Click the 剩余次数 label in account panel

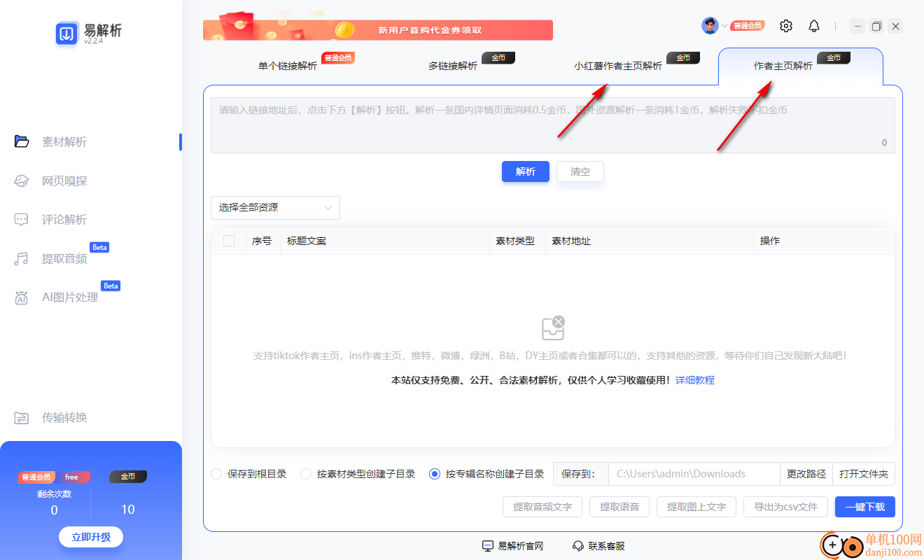pyautogui.click(x=55, y=493)
